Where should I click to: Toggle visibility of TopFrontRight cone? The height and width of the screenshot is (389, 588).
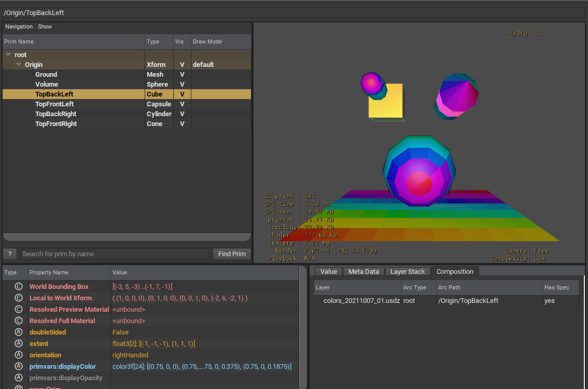pos(182,124)
